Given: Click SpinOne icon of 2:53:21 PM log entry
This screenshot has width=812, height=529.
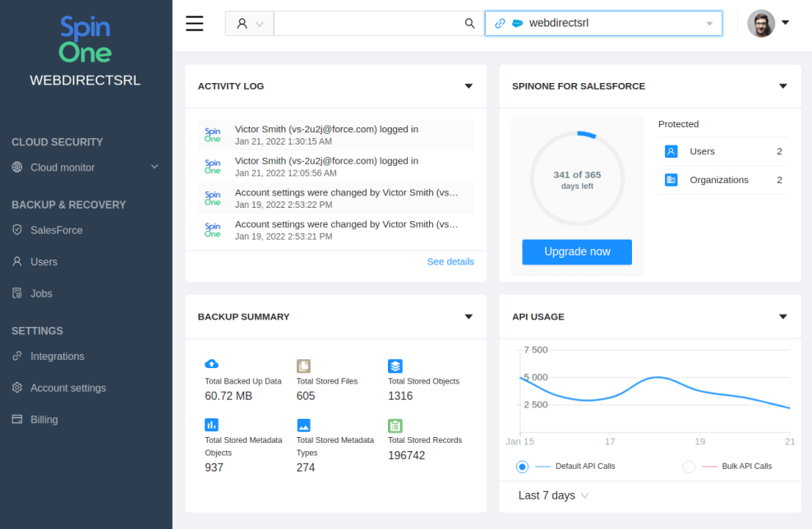Looking at the screenshot, I should pos(212,230).
